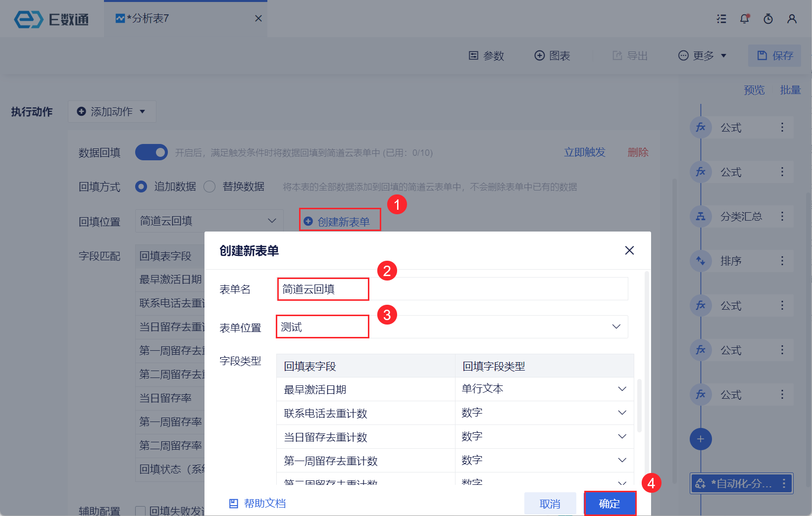Image resolution: width=812 pixels, height=516 pixels.
Task: Confirm form creation with 确定
Action: 609,504
